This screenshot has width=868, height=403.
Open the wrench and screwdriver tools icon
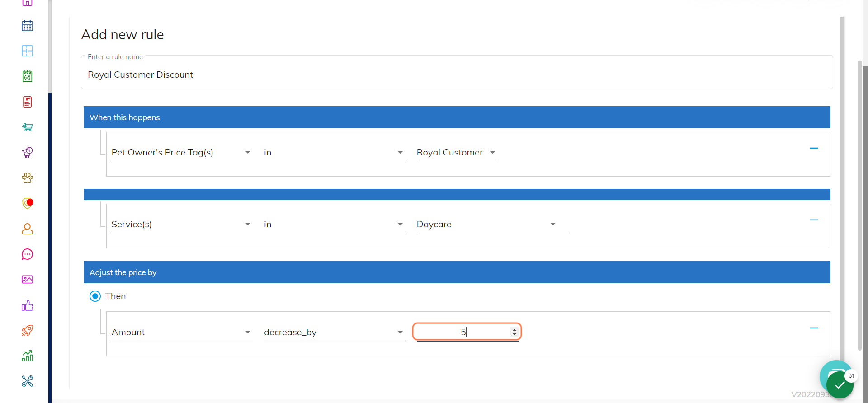(x=27, y=381)
